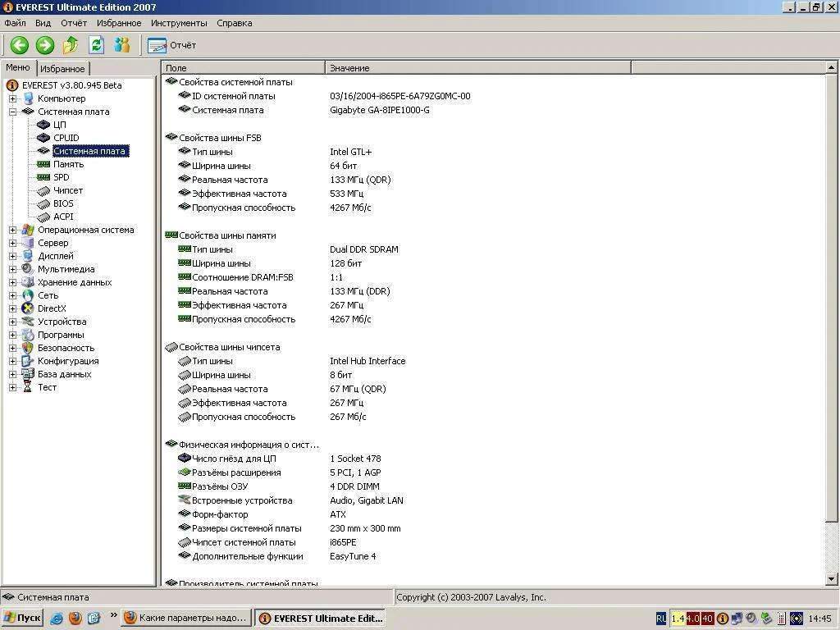Viewport: 840px width, 630px height.
Task: Click the users toolbar icon before Отчёт
Action: click(x=122, y=45)
